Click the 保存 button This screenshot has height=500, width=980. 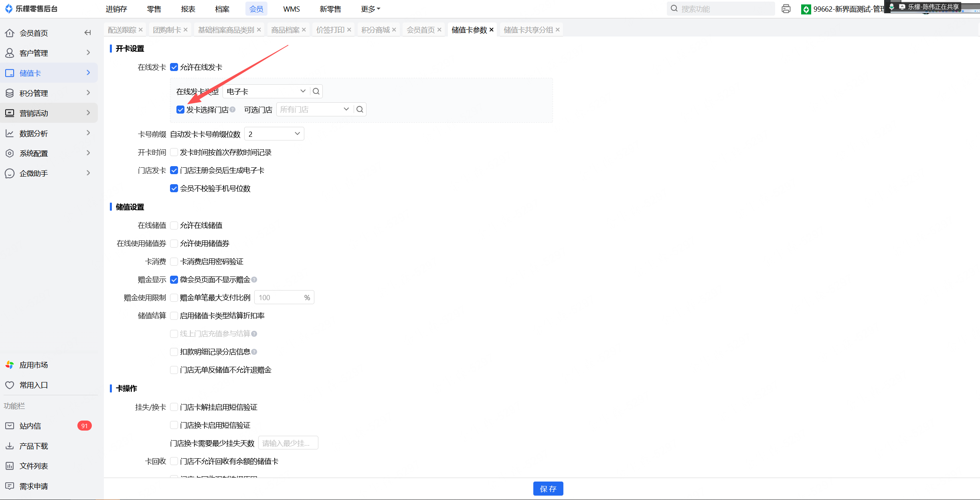pos(548,489)
